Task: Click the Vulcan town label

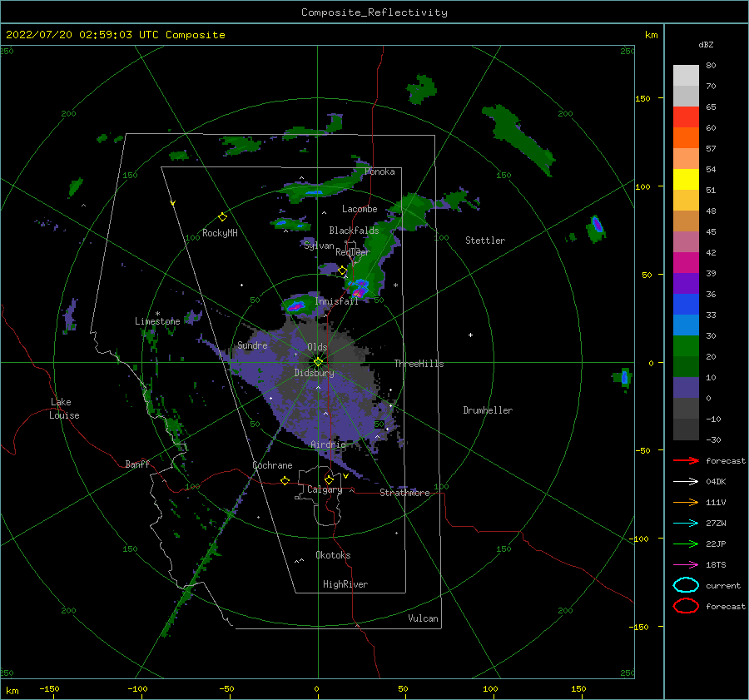Action: point(423,618)
